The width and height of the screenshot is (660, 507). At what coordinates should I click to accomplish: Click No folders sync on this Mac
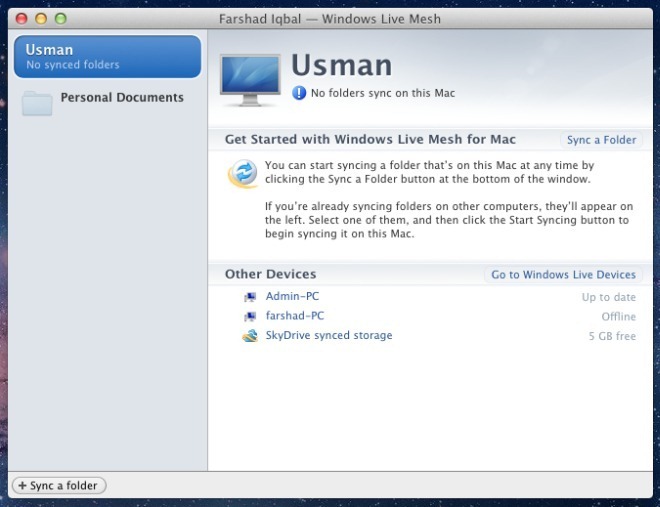pyautogui.click(x=383, y=93)
